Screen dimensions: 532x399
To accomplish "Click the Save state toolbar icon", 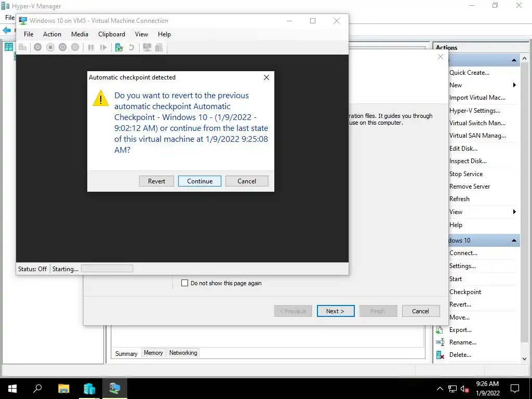I will [x=75, y=47].
